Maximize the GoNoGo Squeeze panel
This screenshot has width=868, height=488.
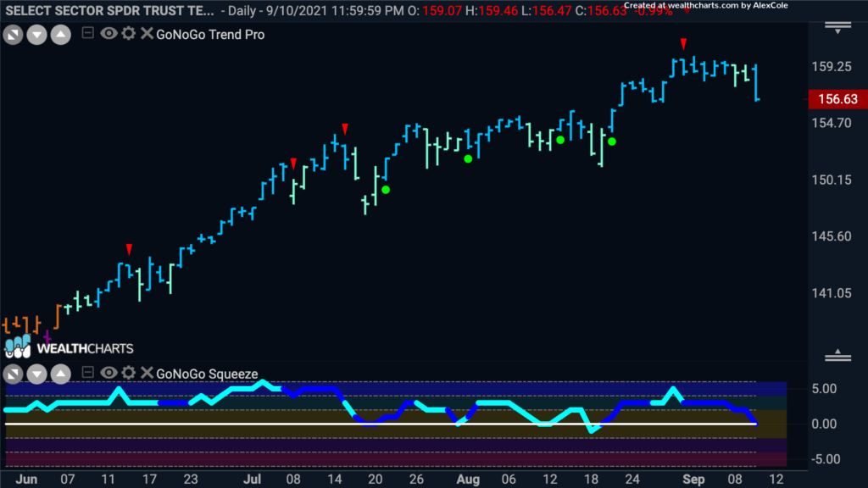point(13,374)
